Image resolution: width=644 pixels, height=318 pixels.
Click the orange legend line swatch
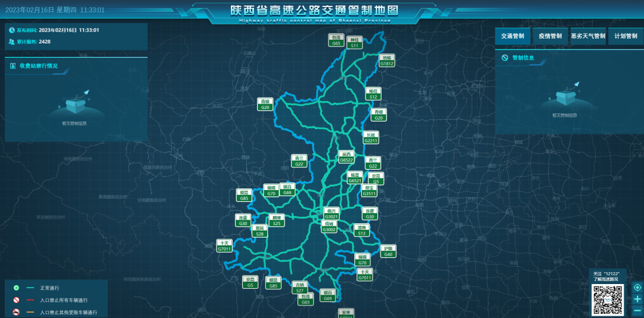tap(30, 312)
